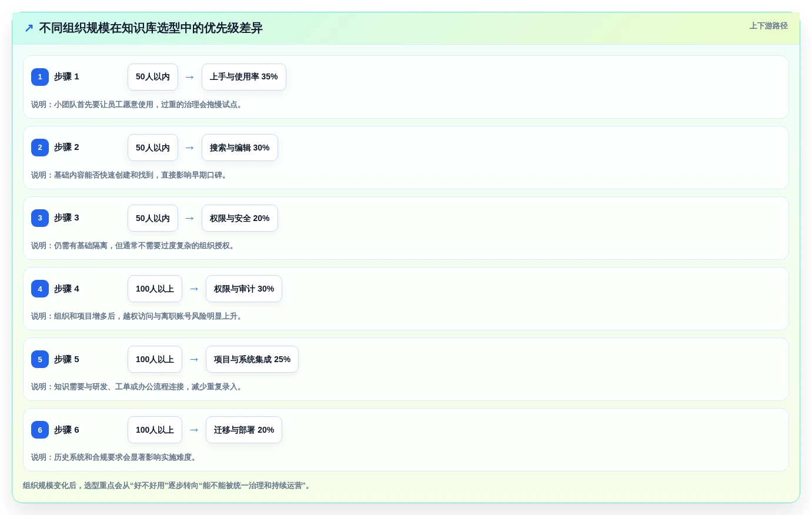
Task: Select the step number 1 badge
Action: pyautogui.click(x=40, y=77)
